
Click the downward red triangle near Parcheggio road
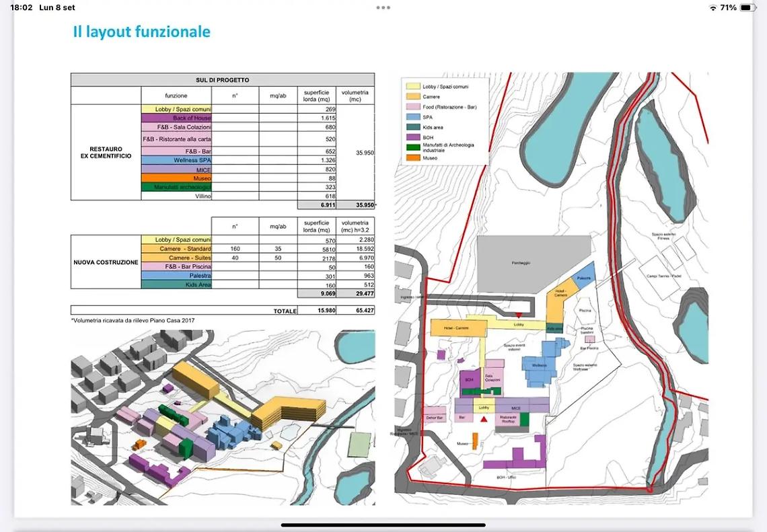point(518,315)
